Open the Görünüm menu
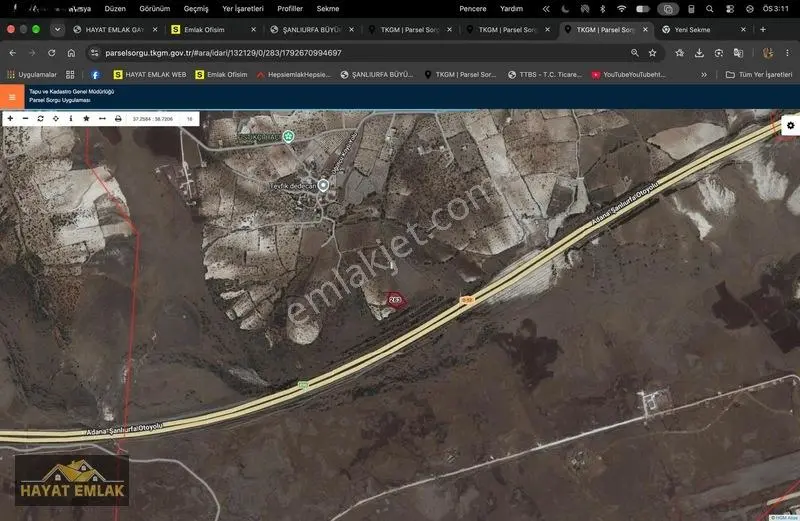 [x=155, y=9]
